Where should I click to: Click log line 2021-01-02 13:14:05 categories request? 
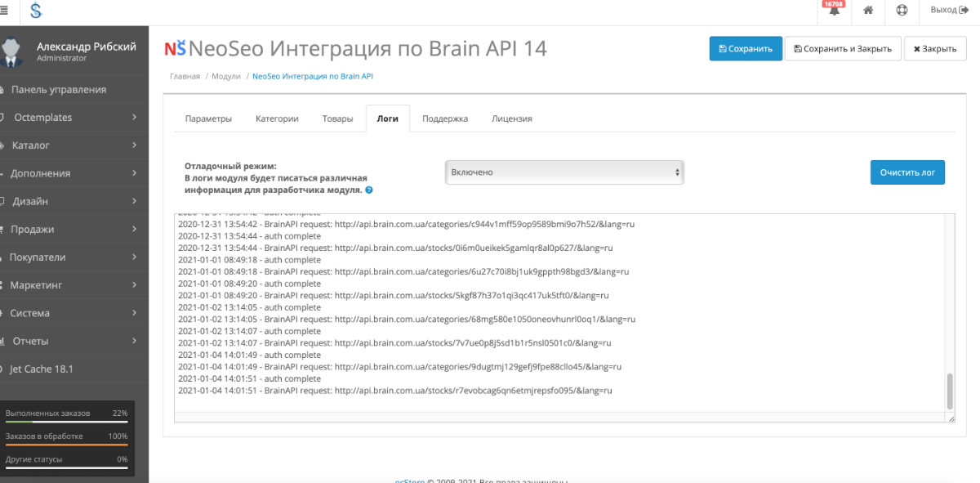click(x=407, y=320)
